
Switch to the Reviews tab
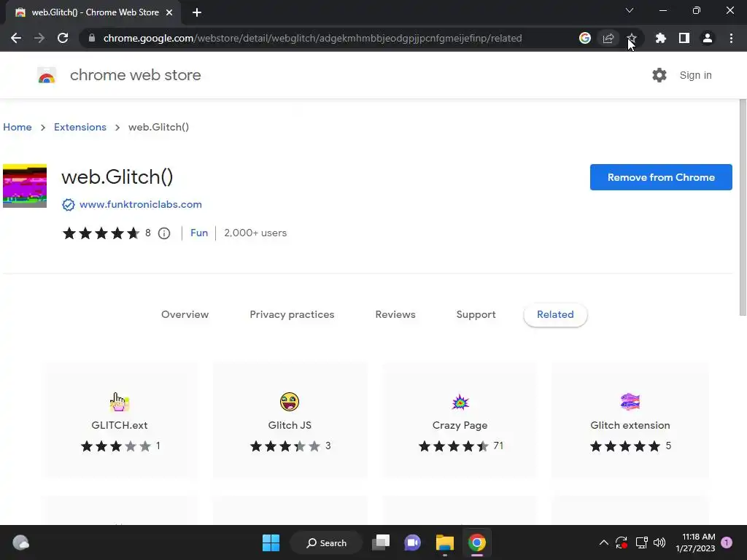pos(395,314)
